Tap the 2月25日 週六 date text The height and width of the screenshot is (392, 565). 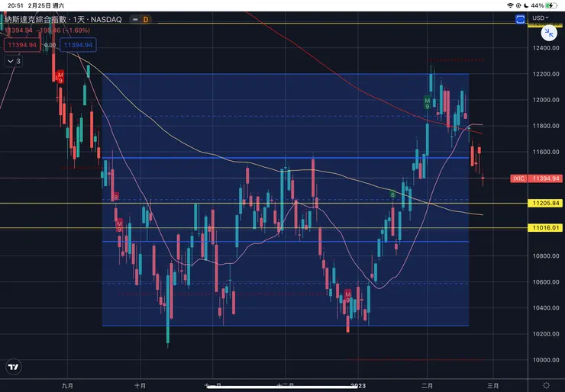(46, 5)
